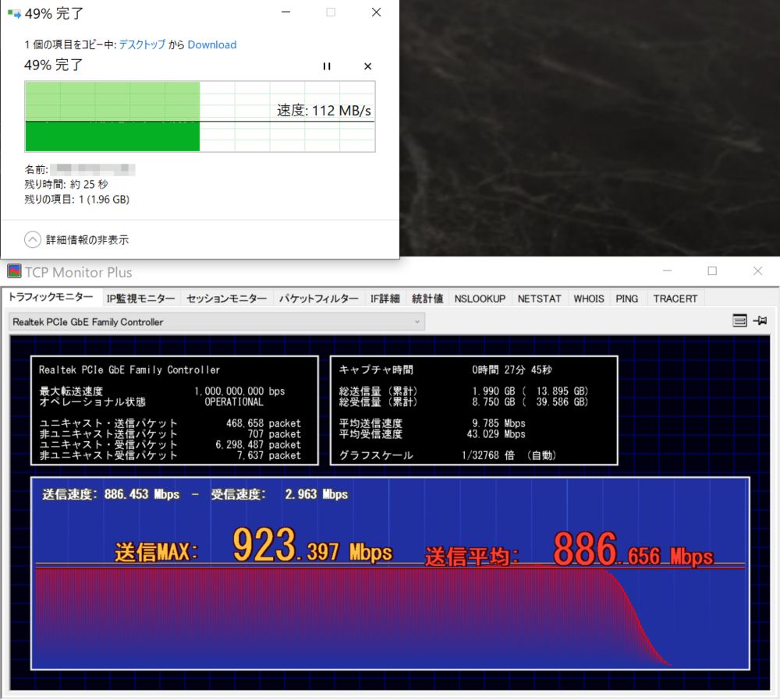This screenshot has height=700, width=780.
Task: Click the 総送信量 1.990 GB row
Action: pyautogui.click(x=463, y=391)
